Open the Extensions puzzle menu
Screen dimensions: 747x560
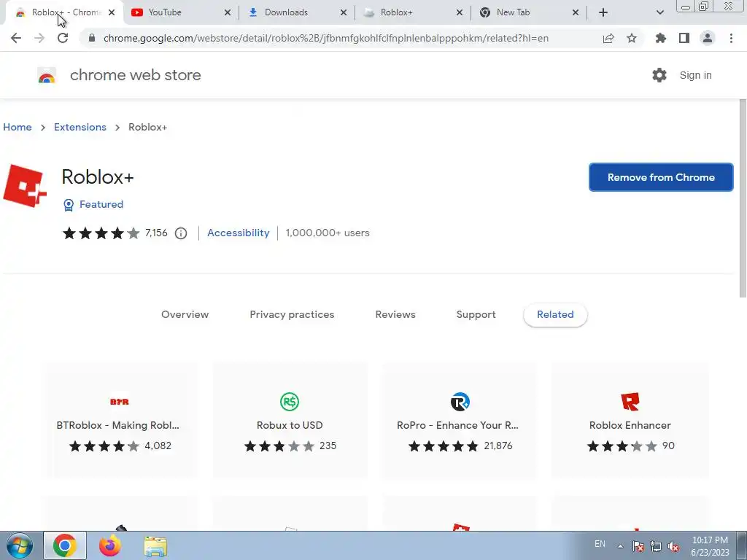point(661,38)
